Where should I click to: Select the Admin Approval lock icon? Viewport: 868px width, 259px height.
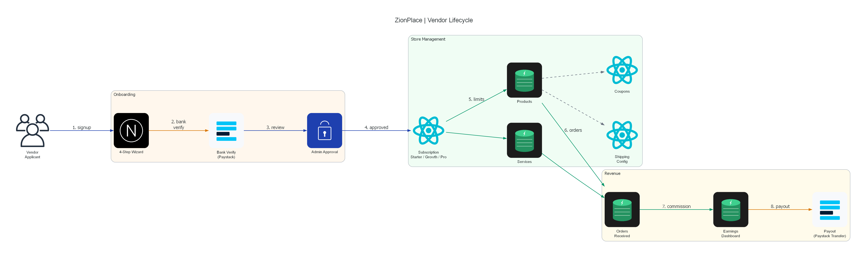coord(324,130)
